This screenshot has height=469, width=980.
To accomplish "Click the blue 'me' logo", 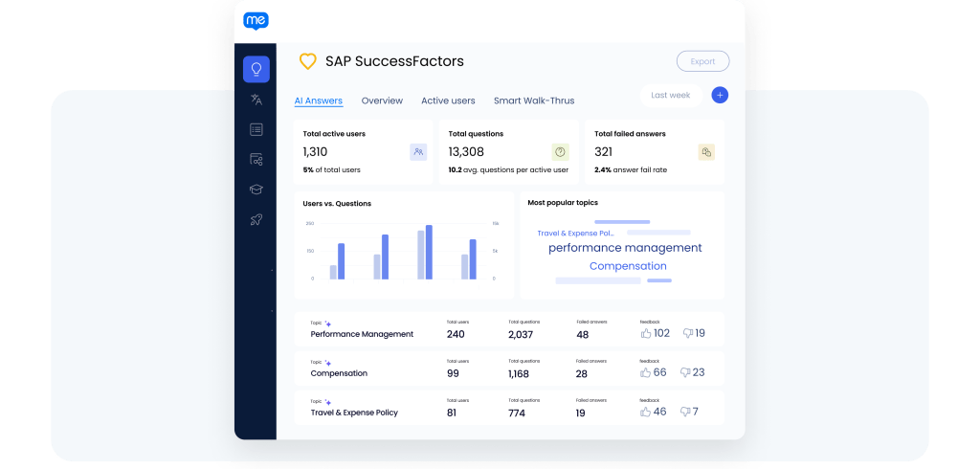I will click(256, 21).
